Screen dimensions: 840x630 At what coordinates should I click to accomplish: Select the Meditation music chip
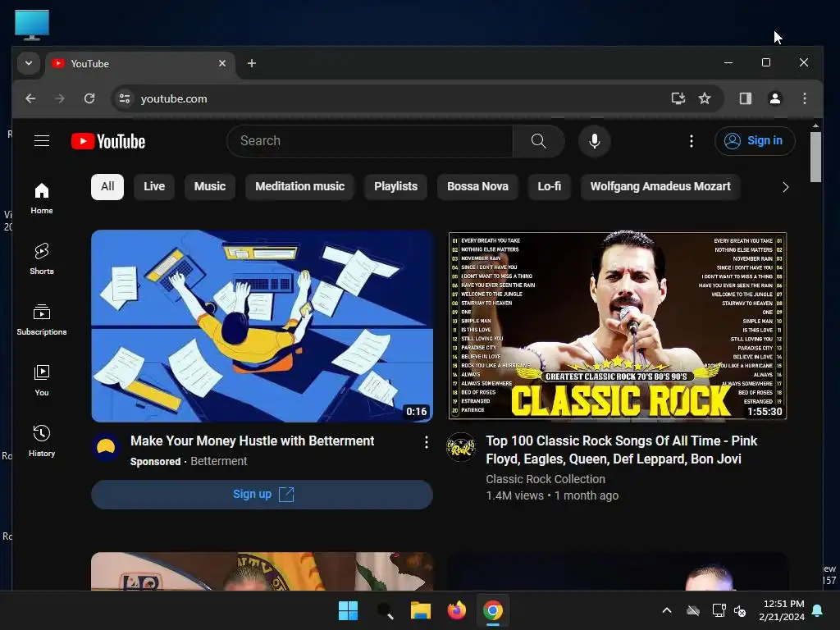tap(299, 186)
